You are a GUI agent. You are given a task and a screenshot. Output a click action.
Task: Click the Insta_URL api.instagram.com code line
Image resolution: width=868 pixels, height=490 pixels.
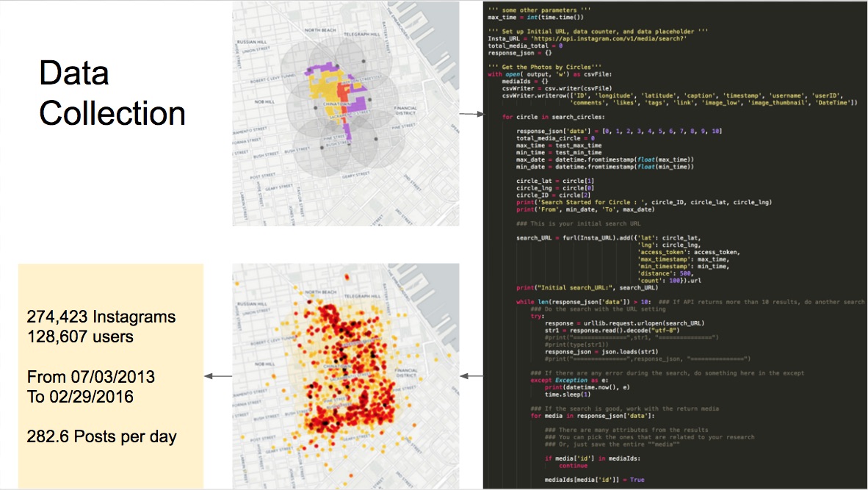[x=587, y=39]
